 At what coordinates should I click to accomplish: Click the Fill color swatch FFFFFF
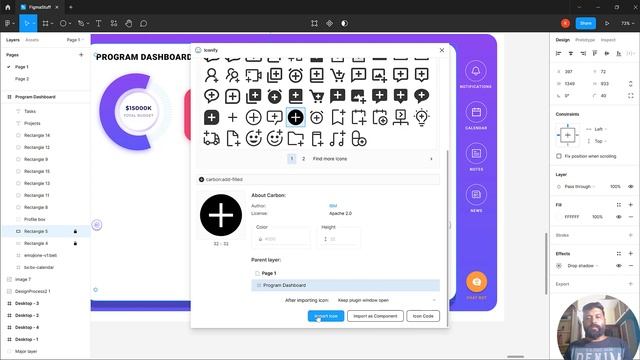(559, 217)
